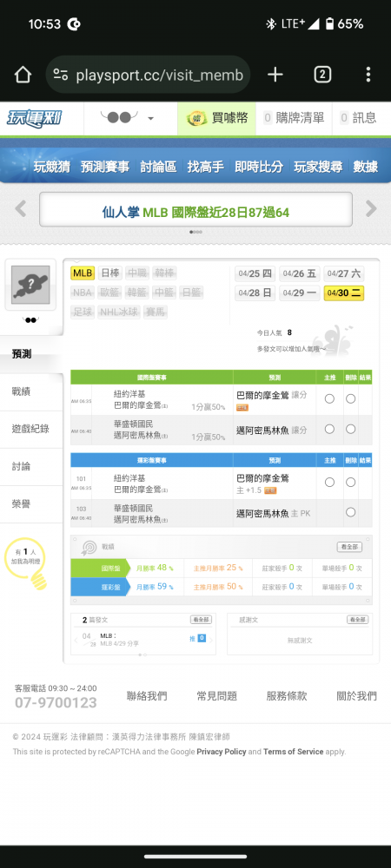Select 主推 radio for 國際盤 華盛頓國民 game

click(x=329, y=429)
